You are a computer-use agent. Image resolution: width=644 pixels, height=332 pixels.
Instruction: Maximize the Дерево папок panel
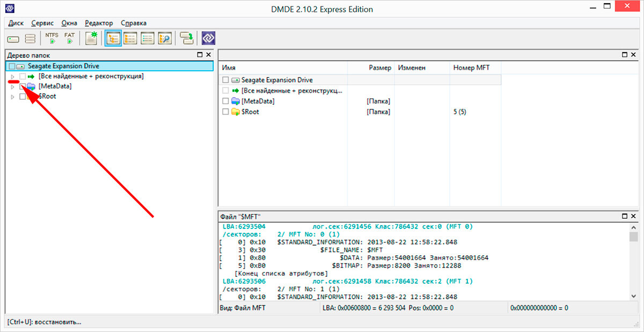point(200,55)
